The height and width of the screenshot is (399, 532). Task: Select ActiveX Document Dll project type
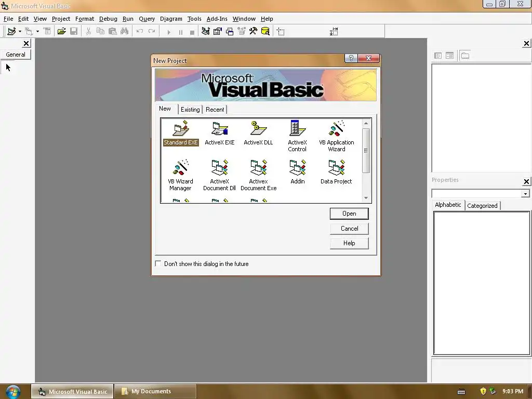coord(220,175)
